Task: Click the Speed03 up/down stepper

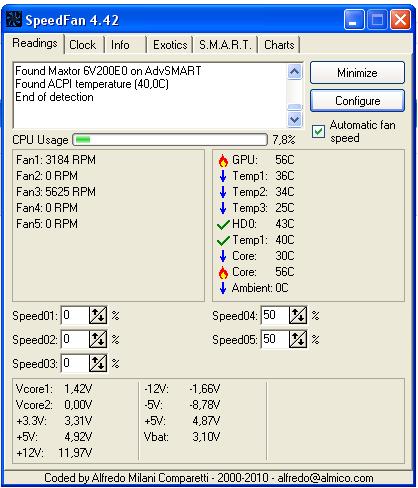Action: pyautogui.click(x=98, y=363)
